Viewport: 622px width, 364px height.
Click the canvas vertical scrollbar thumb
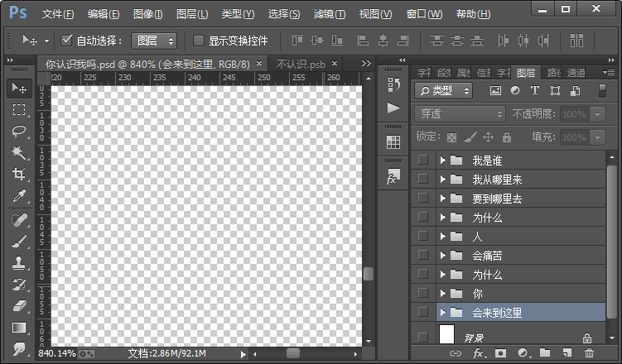pos(368,274)
